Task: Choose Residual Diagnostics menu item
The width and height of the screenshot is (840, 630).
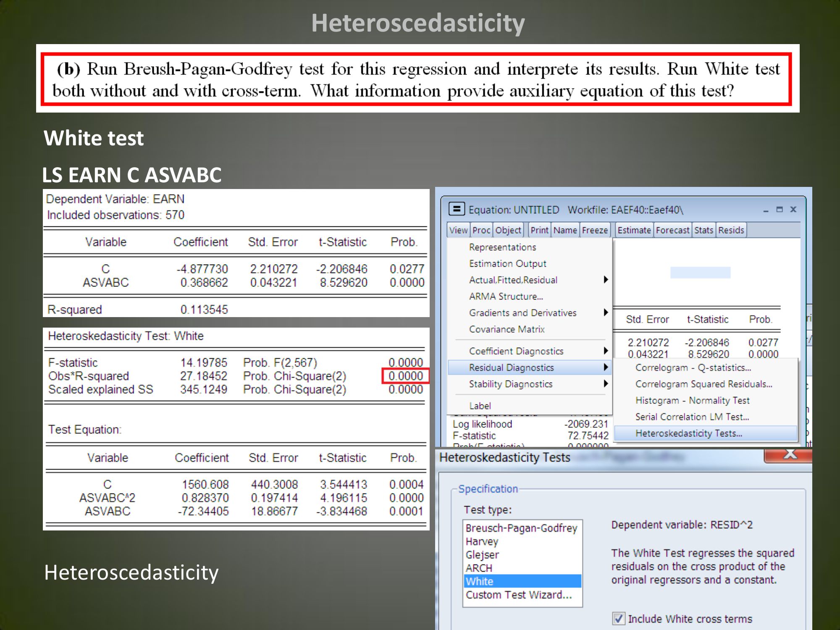Action: tap(511, 367)
